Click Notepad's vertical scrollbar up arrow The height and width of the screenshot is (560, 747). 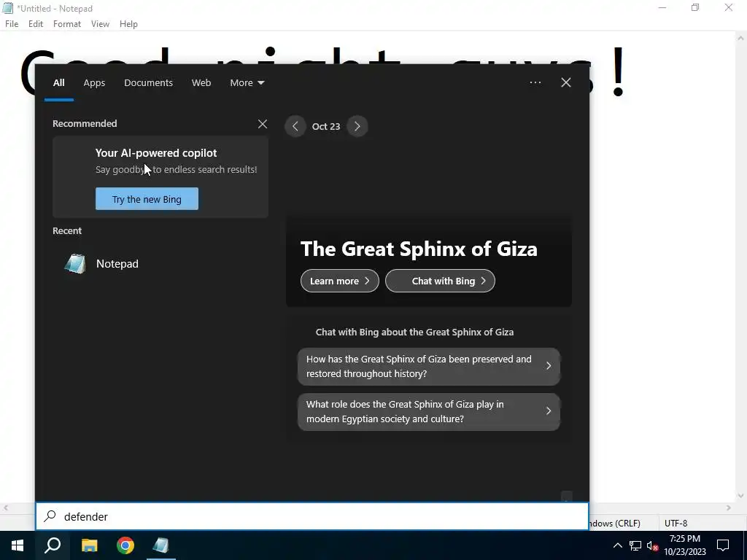[741, 38]
